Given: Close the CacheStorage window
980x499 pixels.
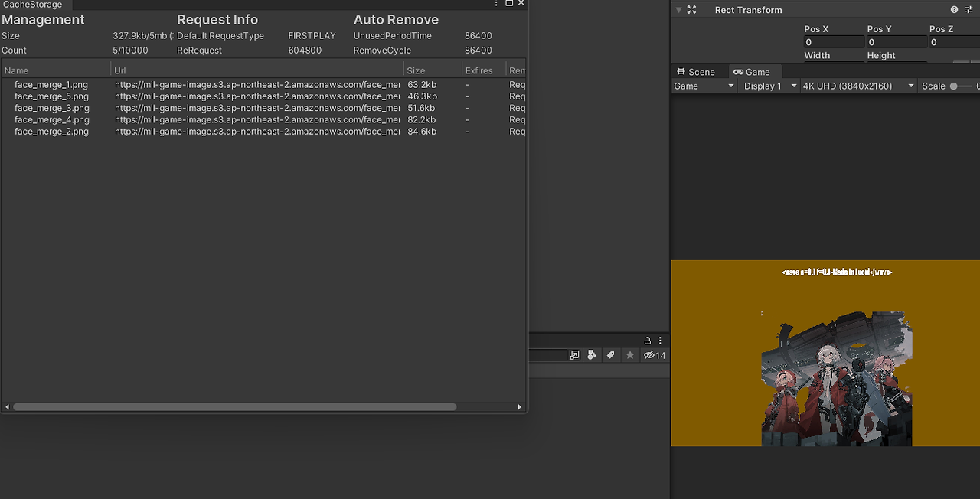Looking at the screenshot, I should [x=521, y=4].
